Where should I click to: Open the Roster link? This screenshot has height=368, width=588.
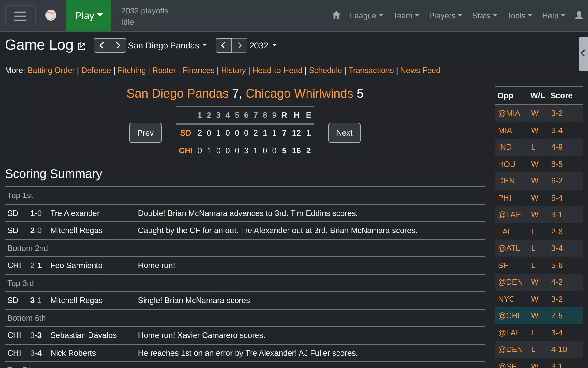click(x=164, y=70)
